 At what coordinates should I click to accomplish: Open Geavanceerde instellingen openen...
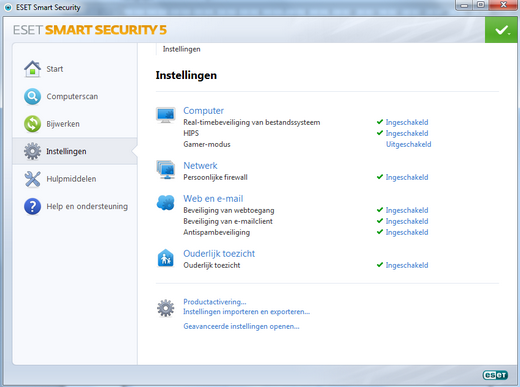pyautogui.click(x=241, y=326)
